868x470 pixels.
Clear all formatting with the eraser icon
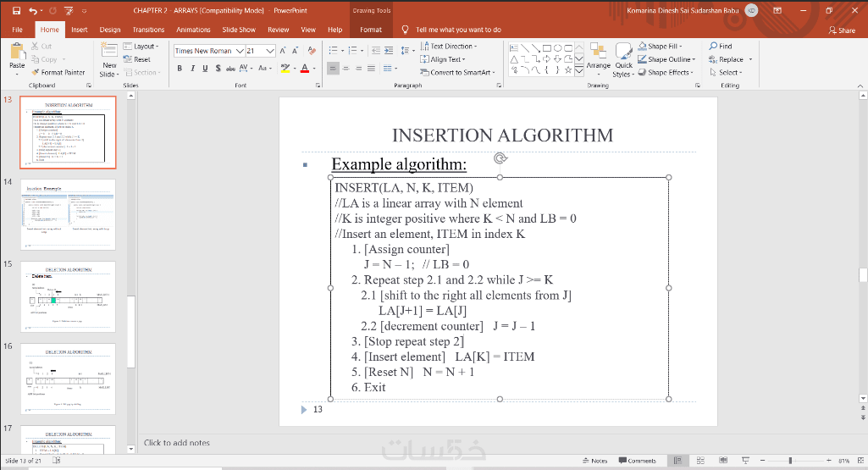pyautogui.click(x=312, y=51)
